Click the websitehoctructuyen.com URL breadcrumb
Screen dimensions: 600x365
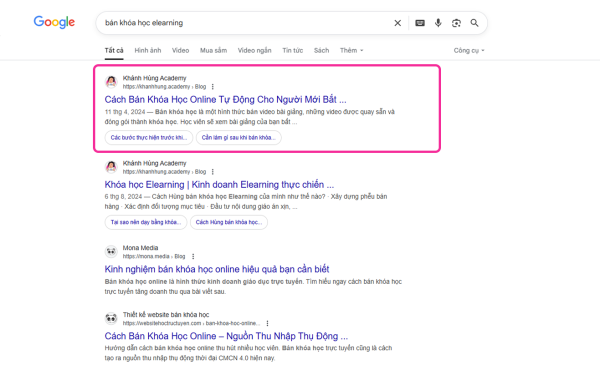tap(191, 323)
